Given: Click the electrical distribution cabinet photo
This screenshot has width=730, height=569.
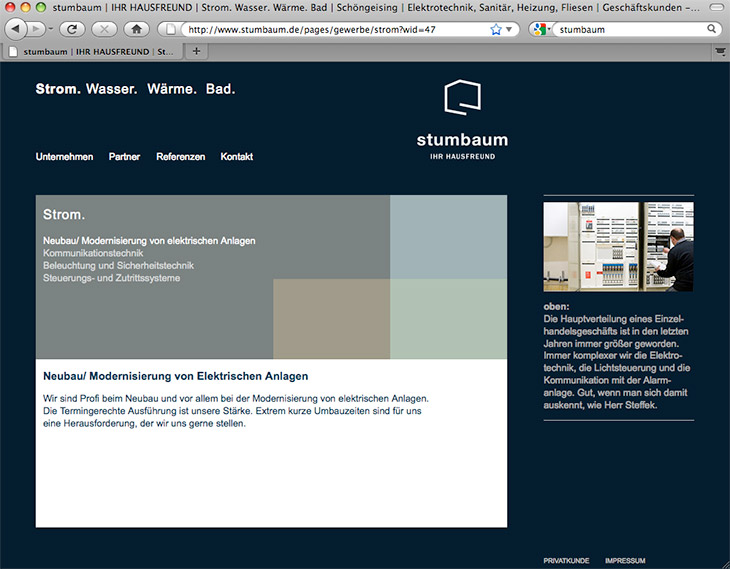Looking at the screenshot, I should click(x=618, y=246).
